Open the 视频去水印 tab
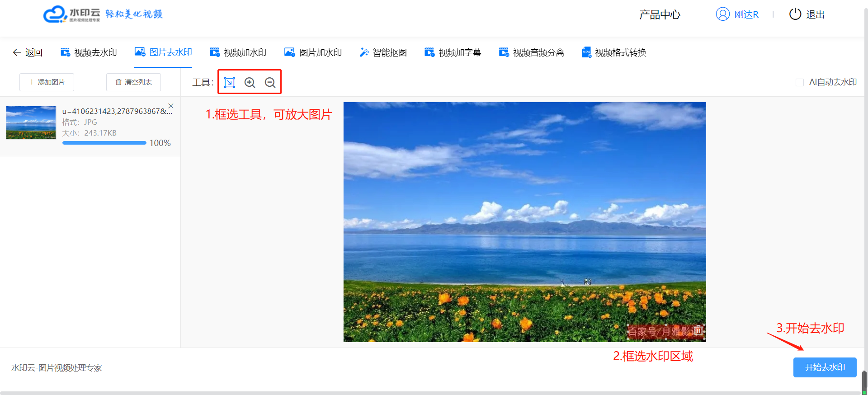The image size is (868, 395). (89, 52)
